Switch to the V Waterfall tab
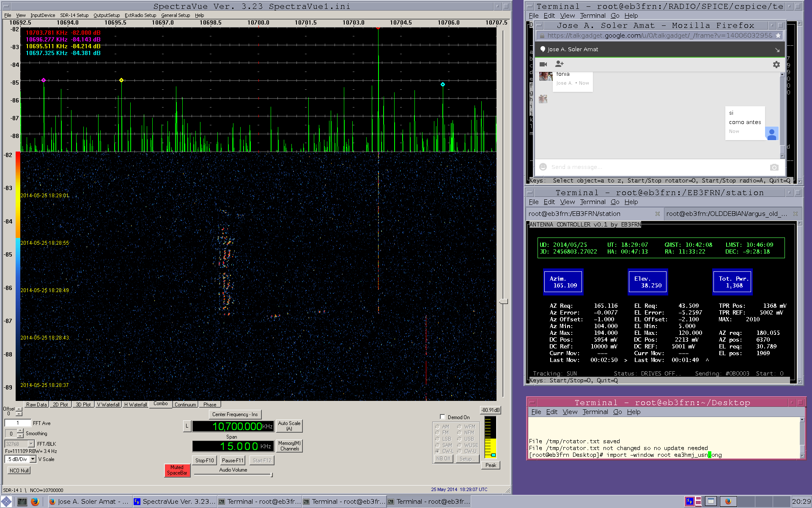Viewport: 812px width, 508px height. [108, 405]
